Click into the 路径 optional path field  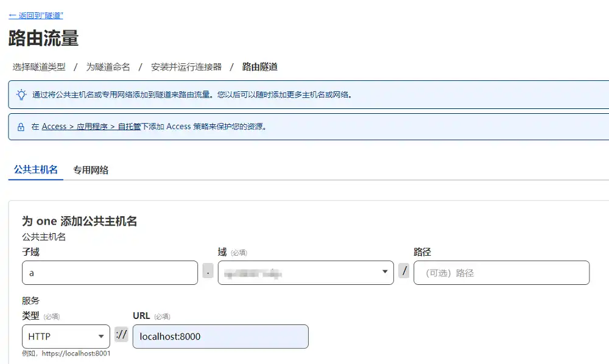[501, 273]
